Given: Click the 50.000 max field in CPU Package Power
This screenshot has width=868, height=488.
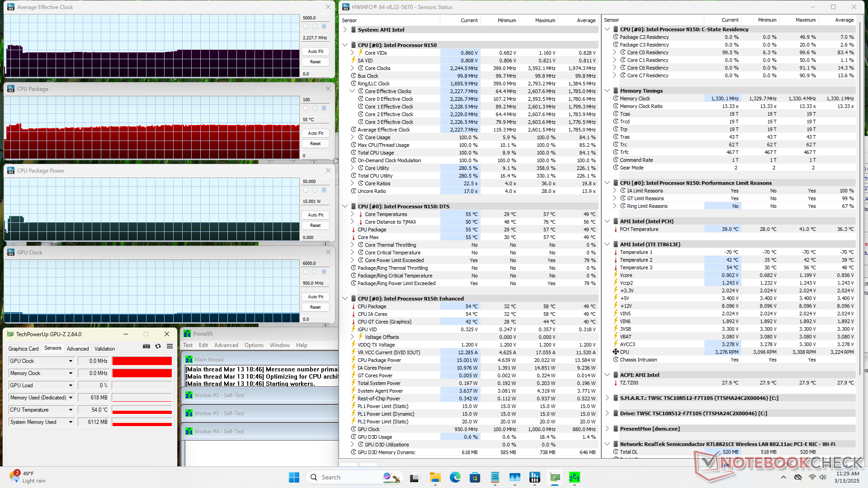Looking at the screenshot, I should (316, 182).
